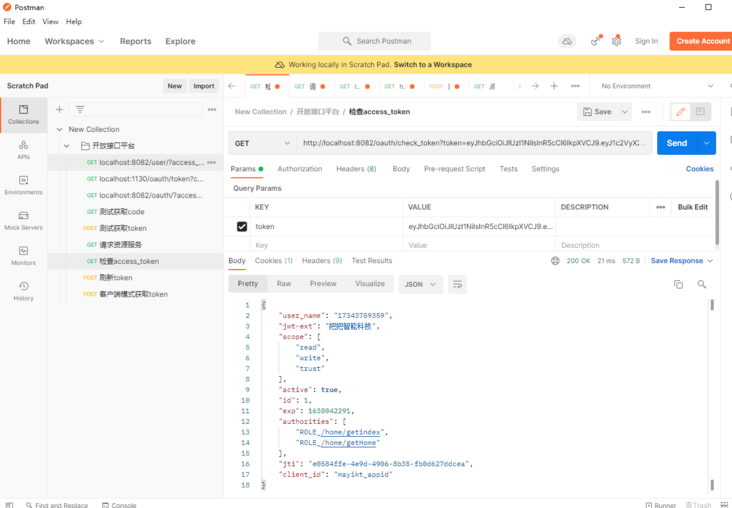
Task: Click the Cookies link
Action: tap(699, 169)
